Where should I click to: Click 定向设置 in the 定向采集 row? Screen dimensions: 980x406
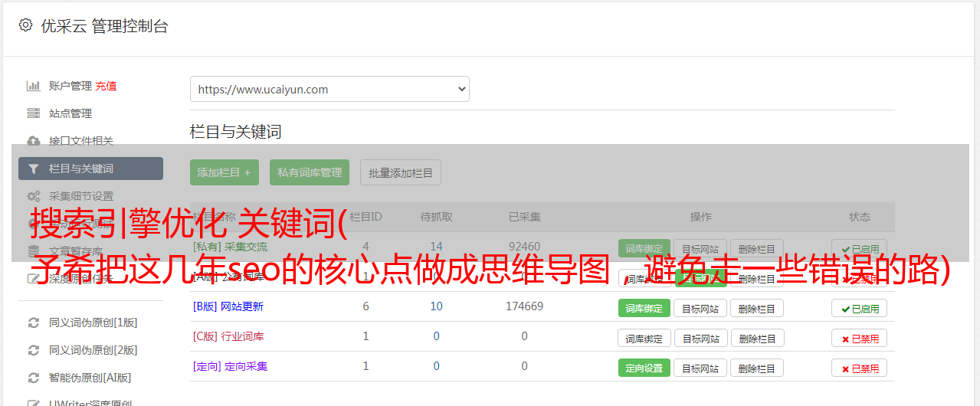click(644, 368)
